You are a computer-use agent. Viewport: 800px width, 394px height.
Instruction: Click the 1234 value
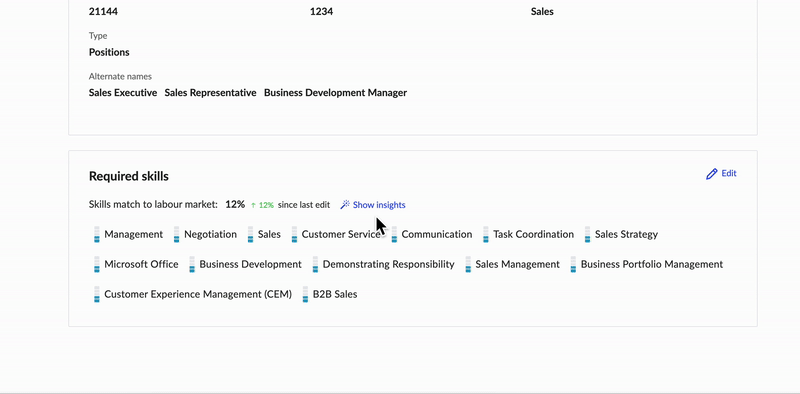(x=321, y=11)
